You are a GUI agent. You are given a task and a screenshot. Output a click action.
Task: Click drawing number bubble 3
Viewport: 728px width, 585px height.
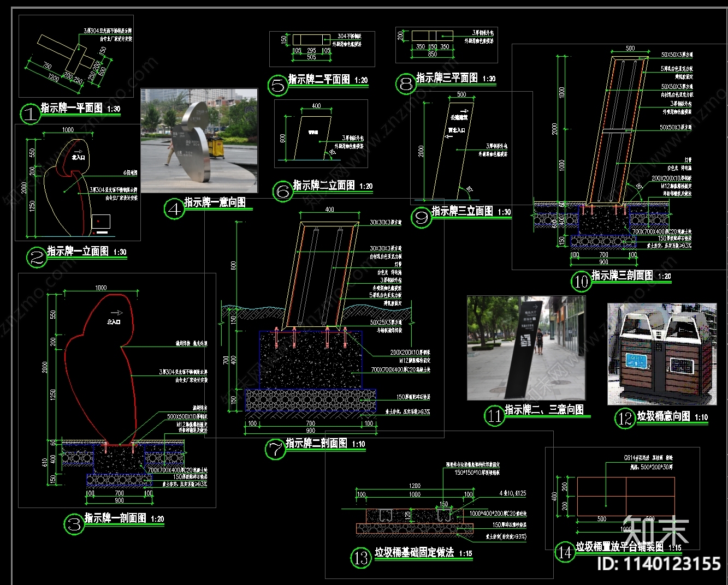(x=74, y=524)
